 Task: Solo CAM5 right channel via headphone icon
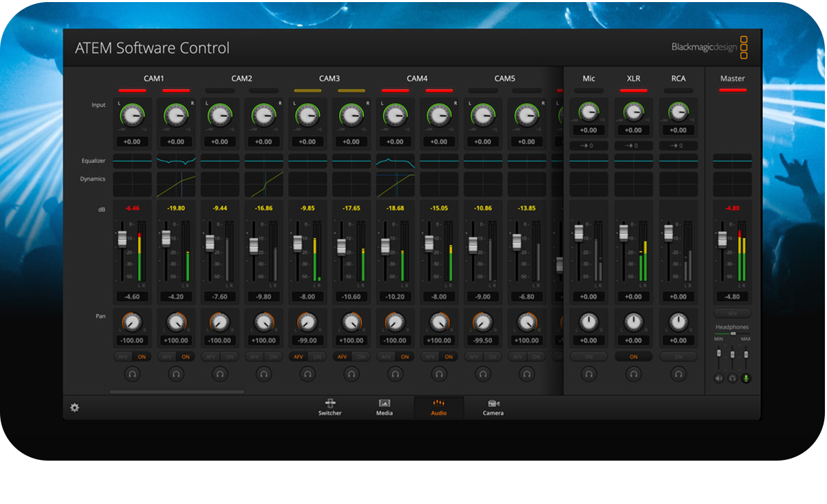[527, 374]
